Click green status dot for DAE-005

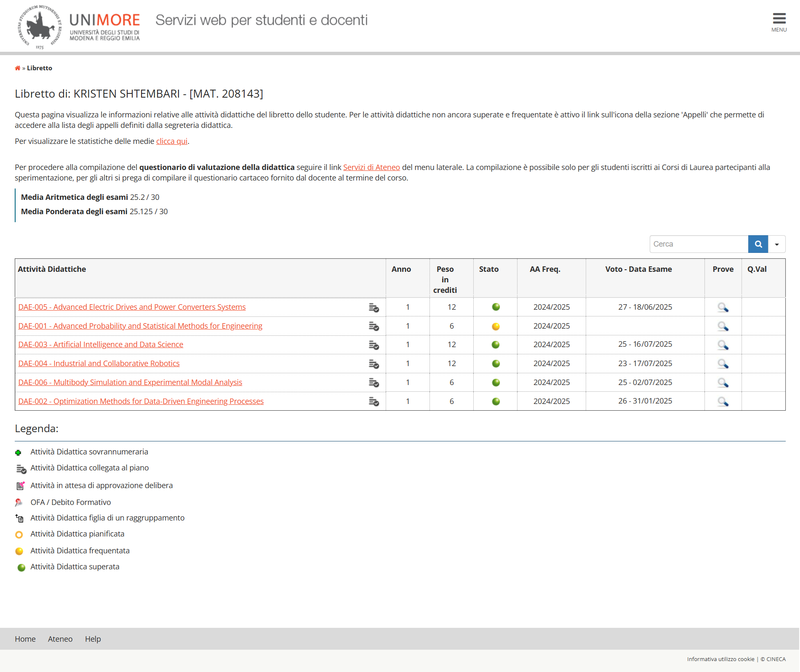pos(496,307)
